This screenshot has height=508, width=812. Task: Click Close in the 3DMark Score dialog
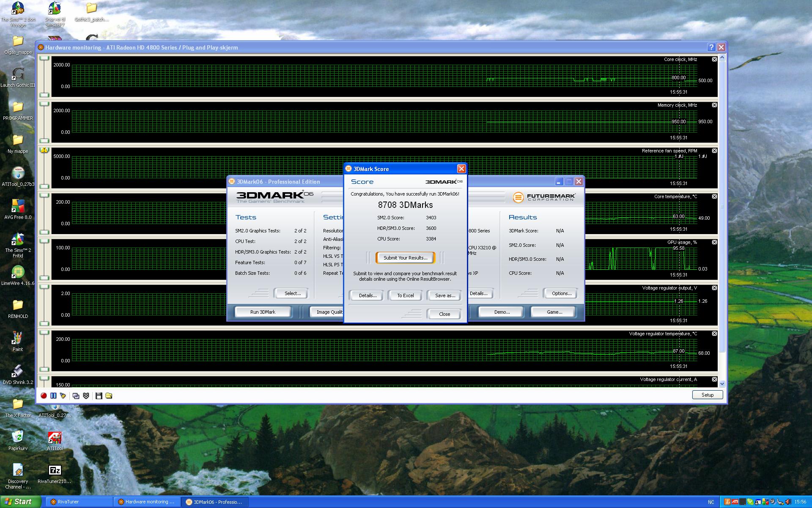[444, 314]
